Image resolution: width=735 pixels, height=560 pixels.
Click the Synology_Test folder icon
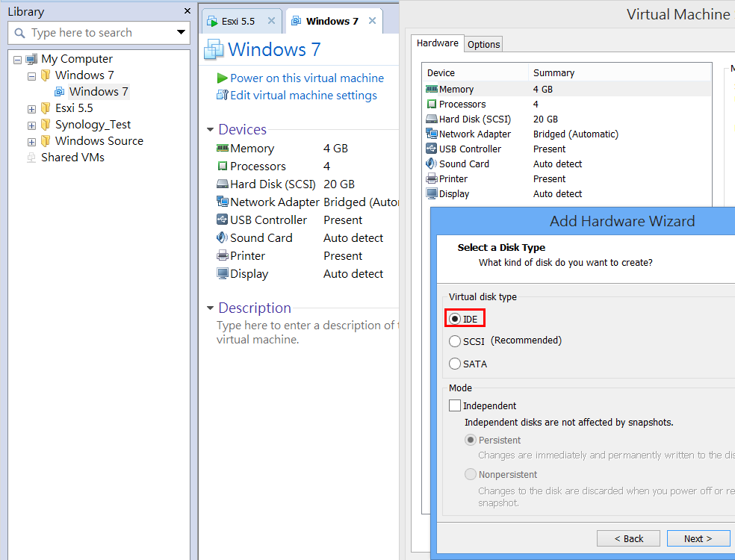pyautogui.click(x=46, y=125)
